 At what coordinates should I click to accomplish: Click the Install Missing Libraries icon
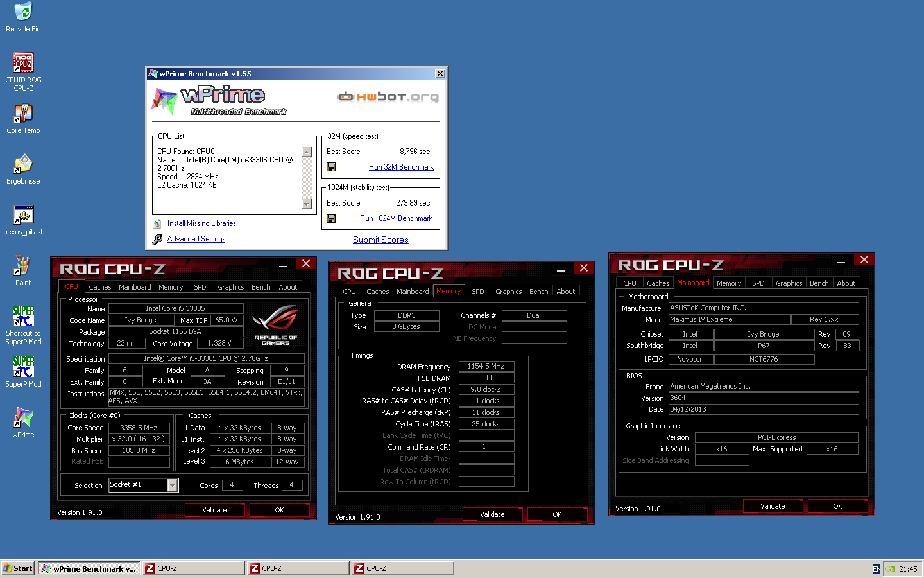tap(157, 224)
